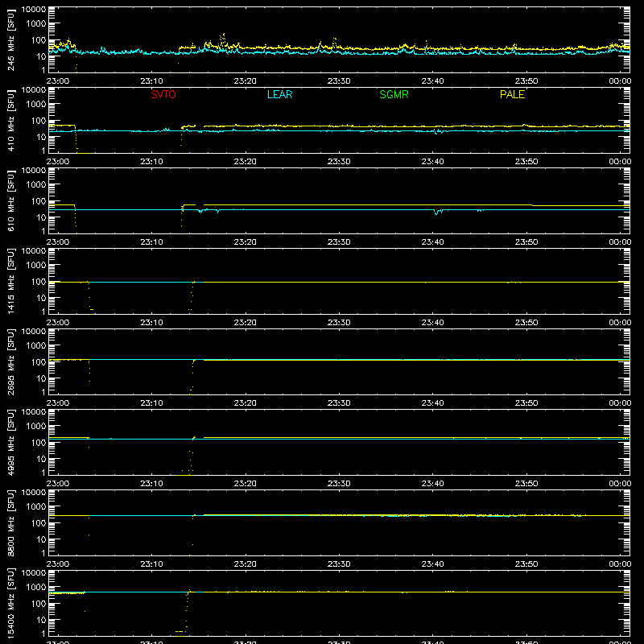The height and width of the screenshot is (644, 644).
Task: Select the 2695 MHz [SFU] axis label
Action: click(x=11, y=361)
